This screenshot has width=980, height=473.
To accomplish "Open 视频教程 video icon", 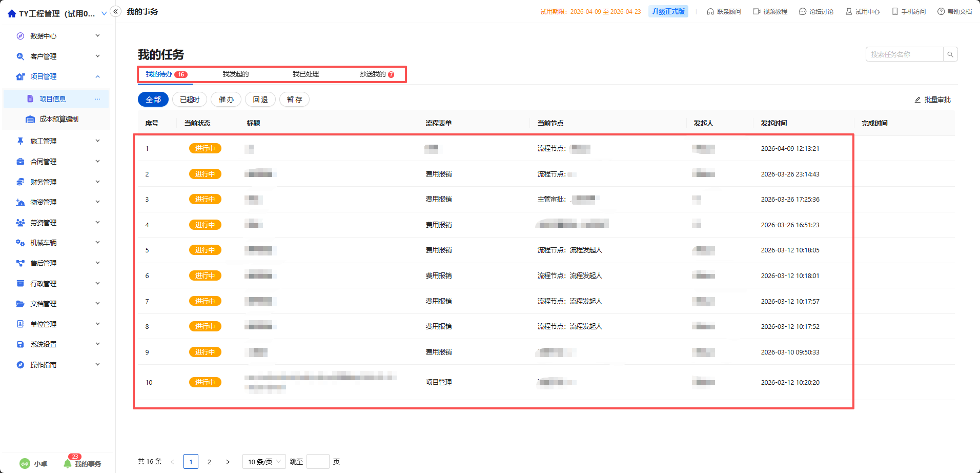I will coord(757,11).
